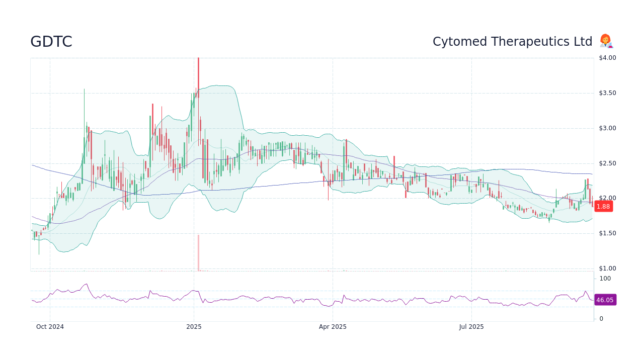Click the $4.00 price axis label
This screenshot has width=644, height=362.
tap(607, 57)
